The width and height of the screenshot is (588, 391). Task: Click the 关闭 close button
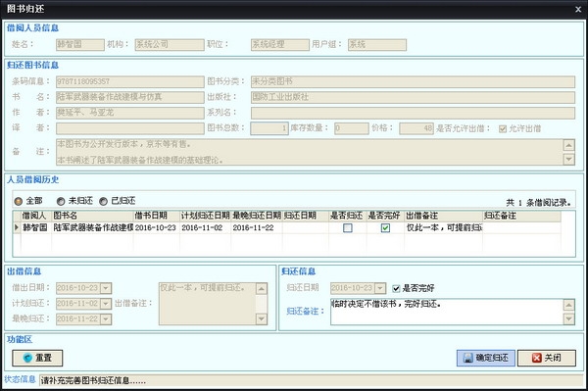point(547,358)
